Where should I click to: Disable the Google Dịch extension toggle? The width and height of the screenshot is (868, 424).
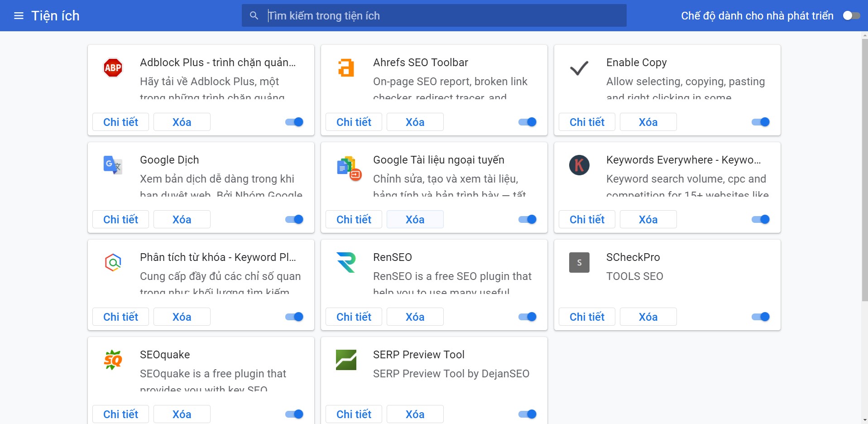(x=294, y=219)
